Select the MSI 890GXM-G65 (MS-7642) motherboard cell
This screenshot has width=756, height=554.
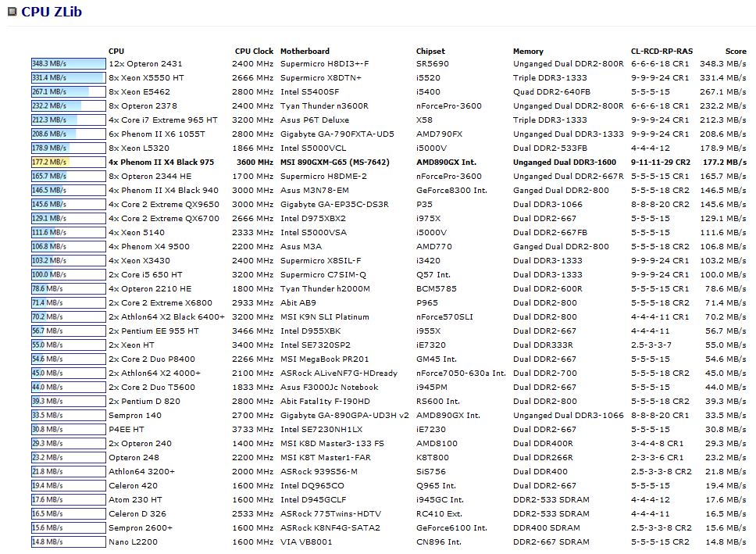[x=336, y=162]
